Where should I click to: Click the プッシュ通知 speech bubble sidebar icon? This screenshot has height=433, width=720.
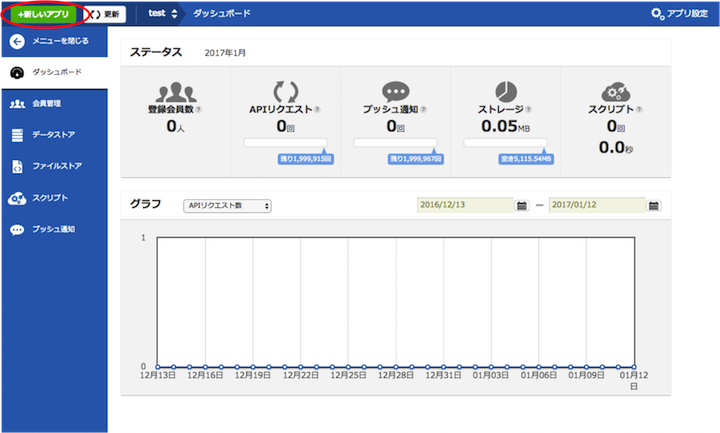17,230
